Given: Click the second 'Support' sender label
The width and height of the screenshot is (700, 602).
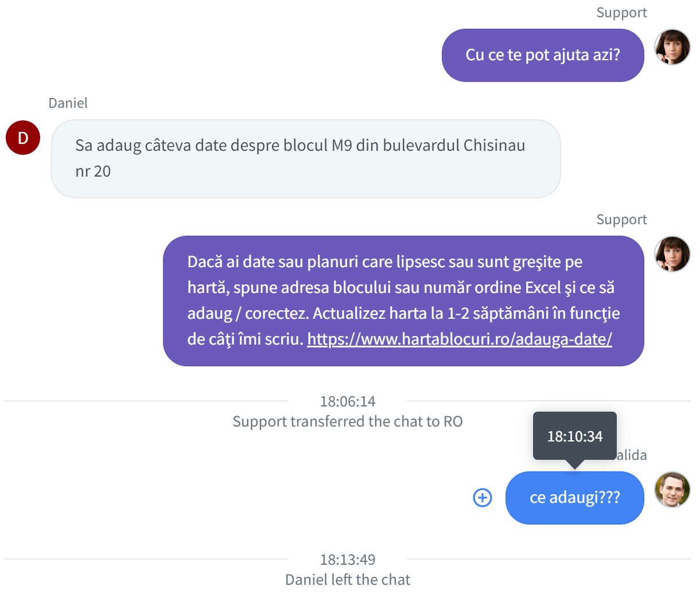Looking at the screenshot, I should [x=621, y=220].
